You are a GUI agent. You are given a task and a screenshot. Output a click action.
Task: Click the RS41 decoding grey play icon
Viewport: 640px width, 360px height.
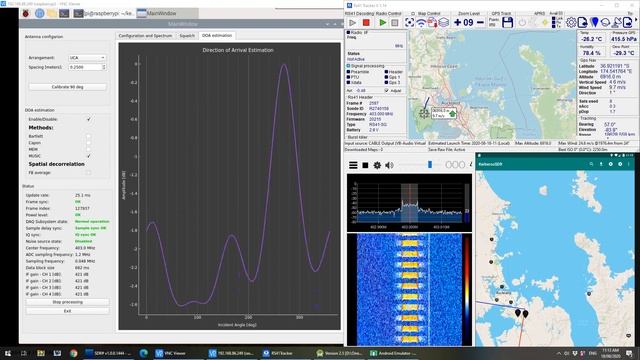352,23
